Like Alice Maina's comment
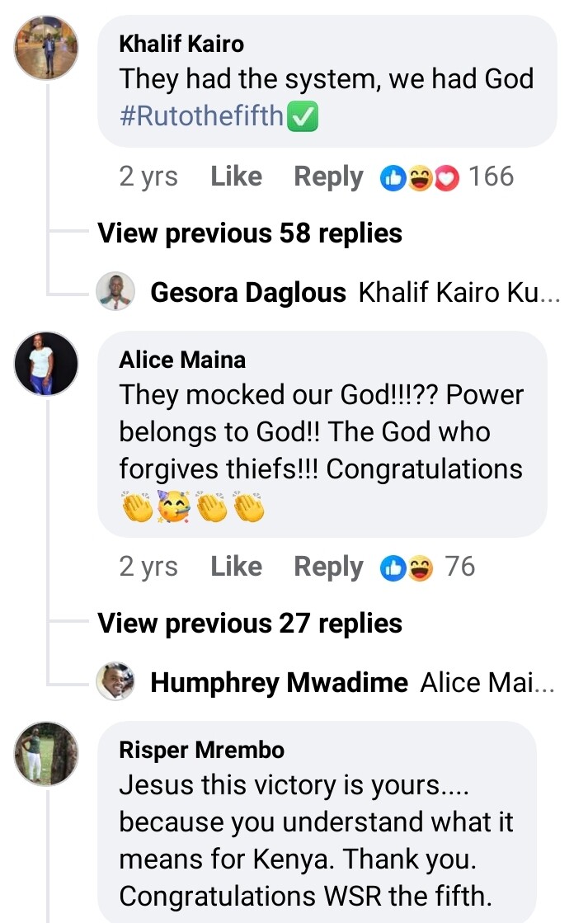588x923 pixels. [x=236, y=567]
